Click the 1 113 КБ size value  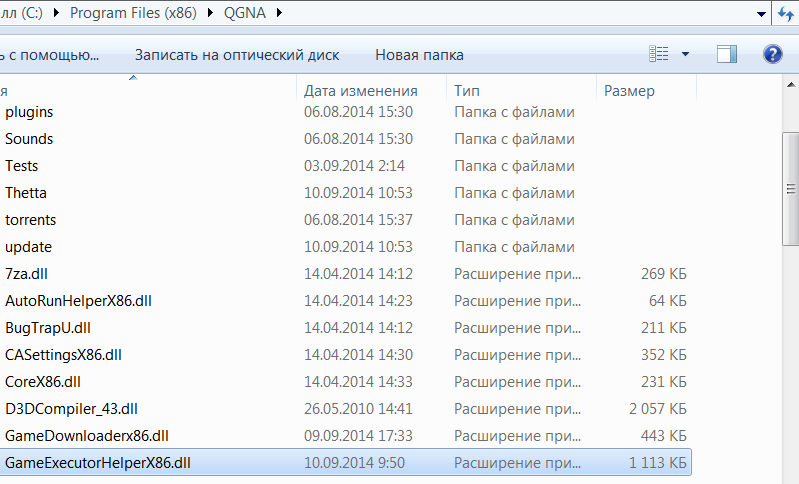658,463
